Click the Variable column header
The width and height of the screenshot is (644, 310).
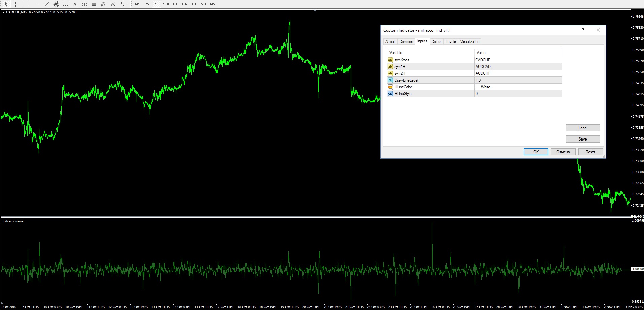[431, 52]
